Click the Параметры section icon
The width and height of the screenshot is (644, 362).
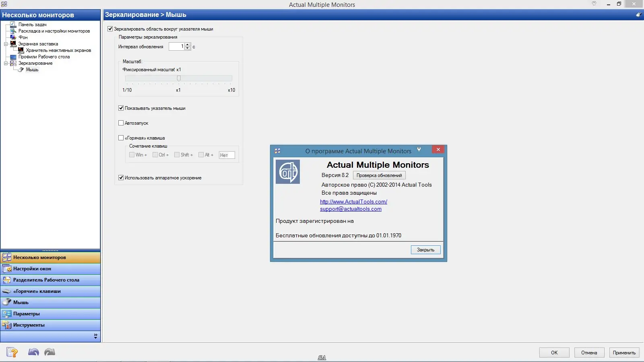(7, 314)
